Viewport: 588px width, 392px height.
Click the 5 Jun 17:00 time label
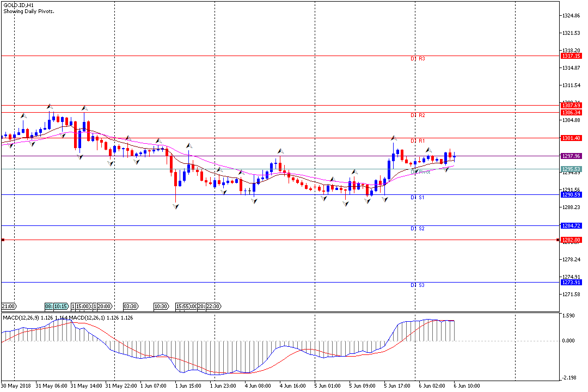397,386
